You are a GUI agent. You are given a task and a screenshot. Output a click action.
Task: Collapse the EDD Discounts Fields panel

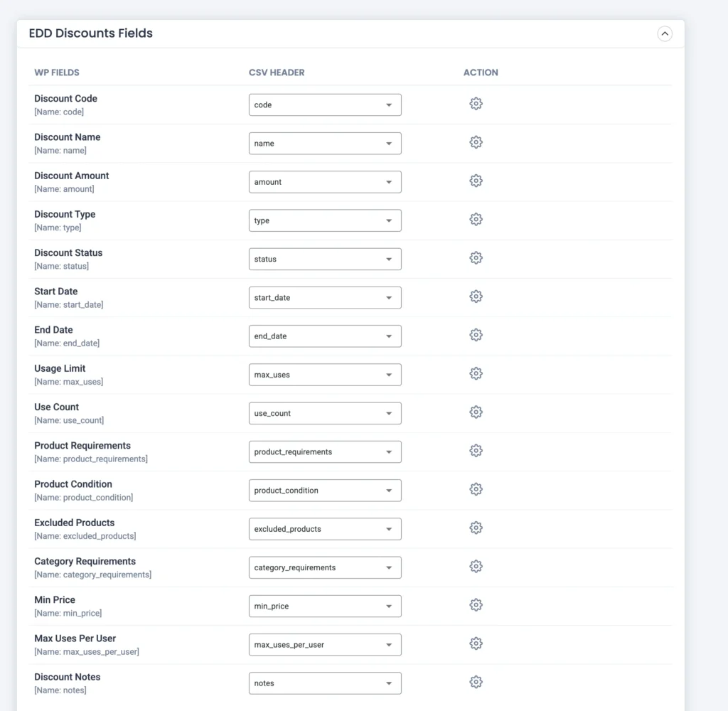point(665,33)
